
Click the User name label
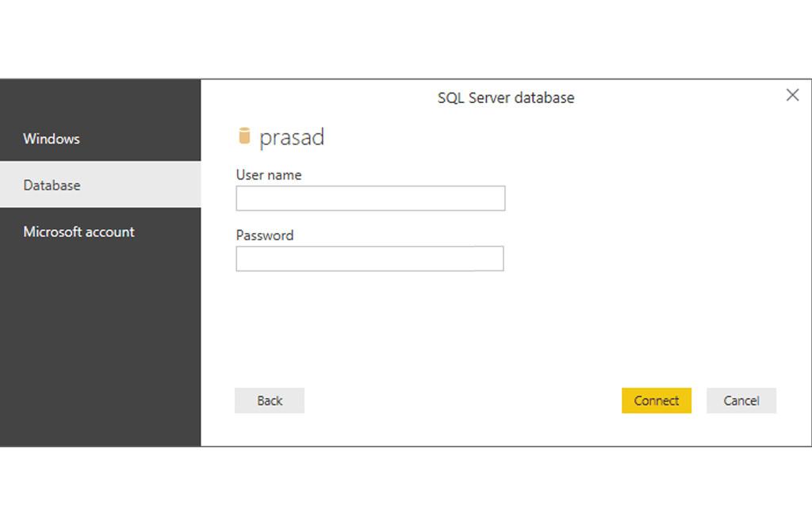pos(269,175)
